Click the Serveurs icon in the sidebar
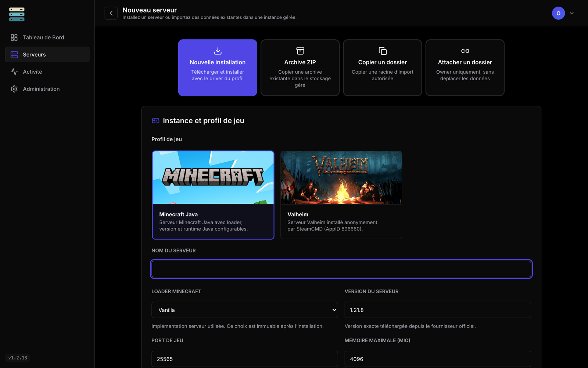Viewport: 588px width, 368px height. [x=14, y=54]
